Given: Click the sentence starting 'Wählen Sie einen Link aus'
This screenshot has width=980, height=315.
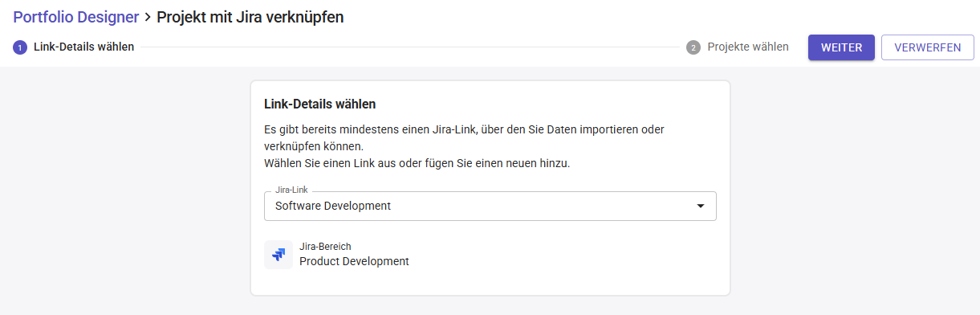Looking at the screenshot, I should coord(417,163).
